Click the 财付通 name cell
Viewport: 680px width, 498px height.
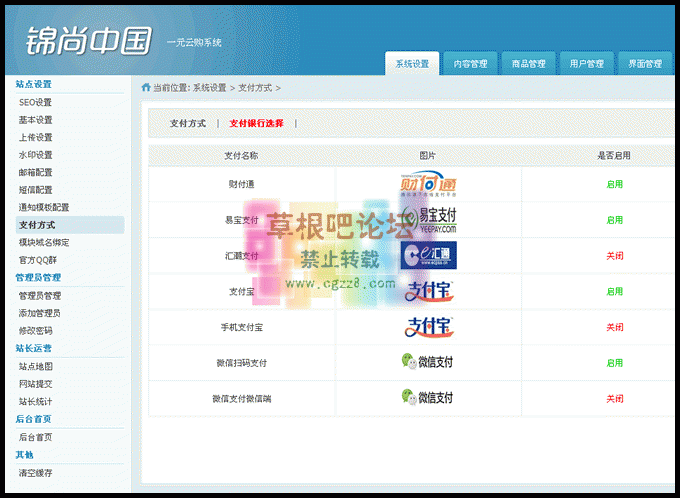(x=241, y=184)
